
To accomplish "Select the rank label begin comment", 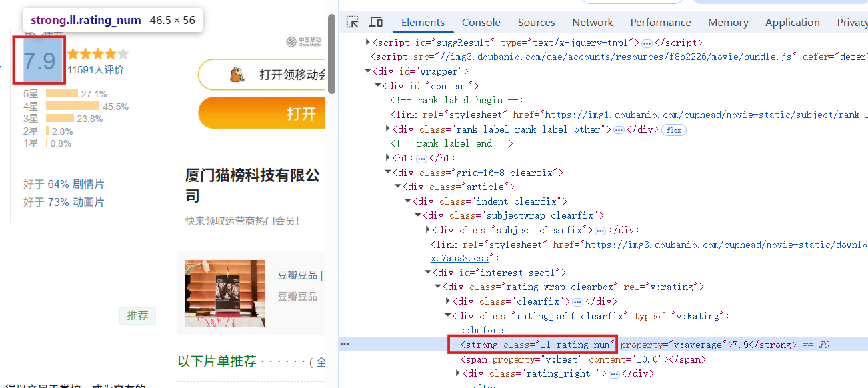I will click(457, 100).
